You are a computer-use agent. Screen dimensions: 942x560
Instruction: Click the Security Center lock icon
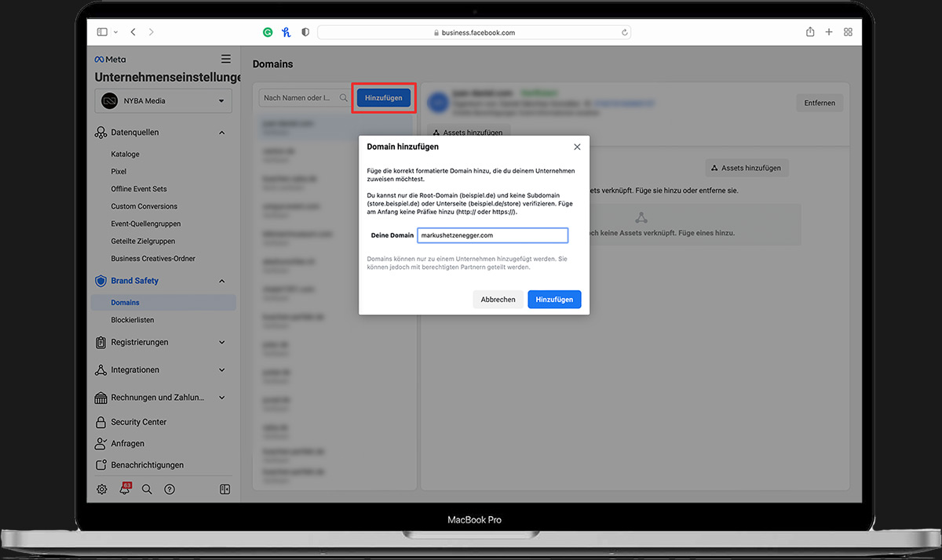pos(100,422)
